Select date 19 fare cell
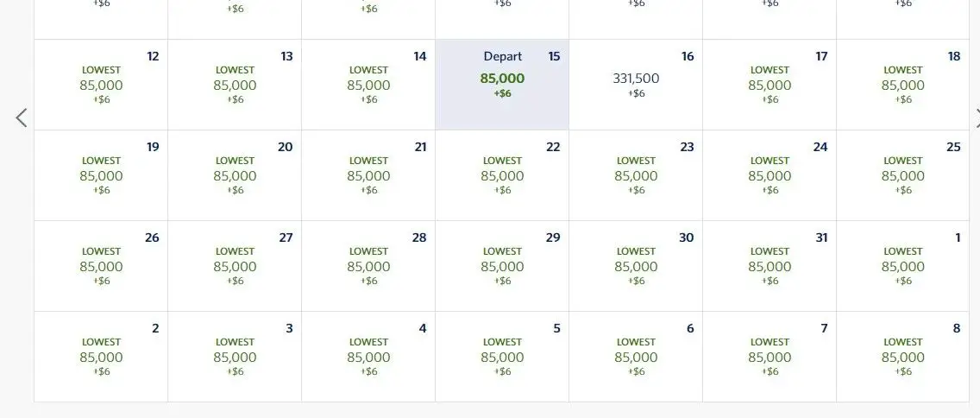The width and height of the screenshot is (980, 418). pyautogui.click(x=101, y=175)
